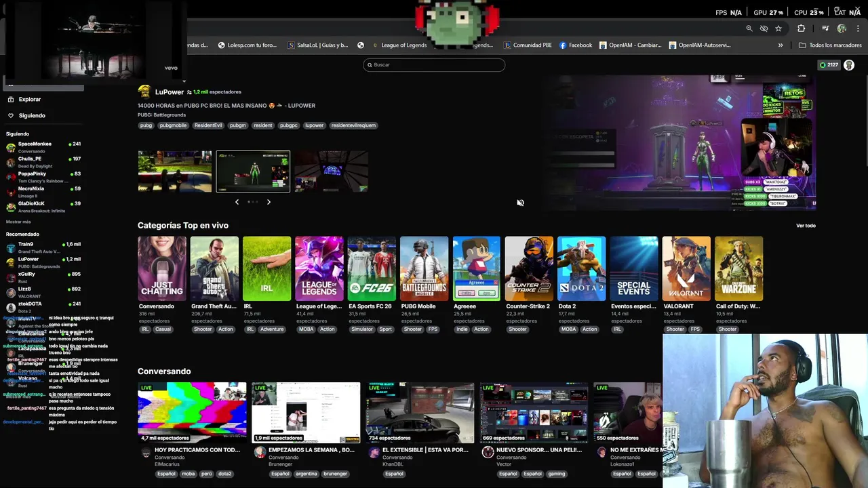Screen dimensions: 868x488
Task: Open Train9 recommended channel avatar
Action: [x=11, y=247]
